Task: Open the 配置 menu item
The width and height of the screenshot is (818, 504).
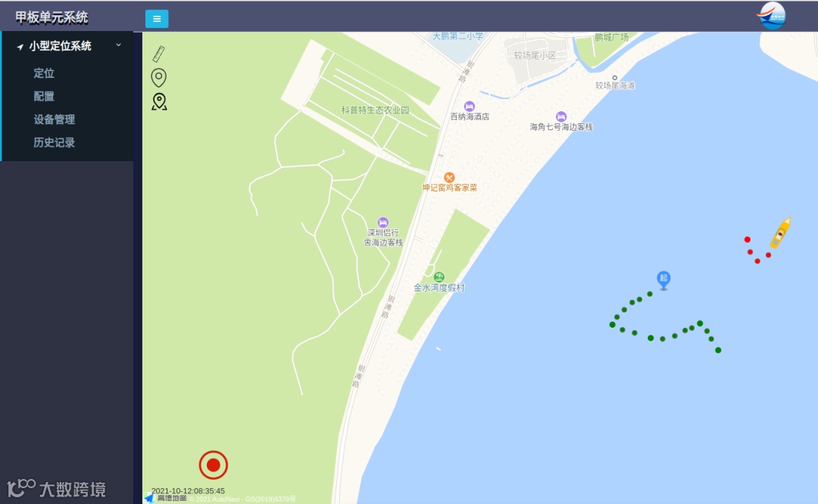Action: pyautogui.click(x=44, y=96)
